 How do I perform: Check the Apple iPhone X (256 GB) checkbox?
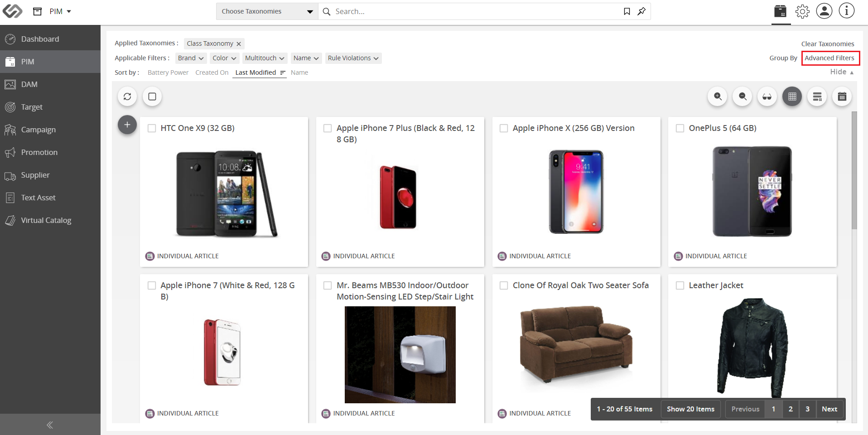point(504,128)
